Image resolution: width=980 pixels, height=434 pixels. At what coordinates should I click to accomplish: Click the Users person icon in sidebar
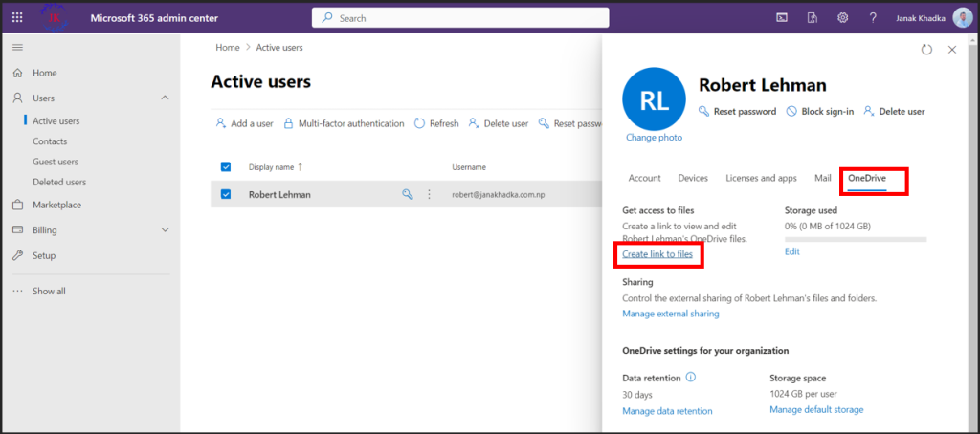tap(18, 98)
